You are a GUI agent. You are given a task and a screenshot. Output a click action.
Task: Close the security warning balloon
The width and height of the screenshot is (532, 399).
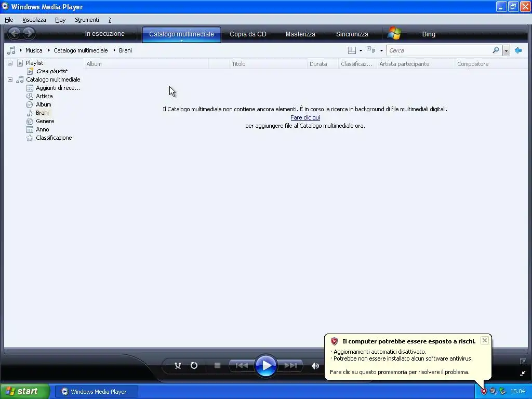pyautogui.click(x=485, y=340)
